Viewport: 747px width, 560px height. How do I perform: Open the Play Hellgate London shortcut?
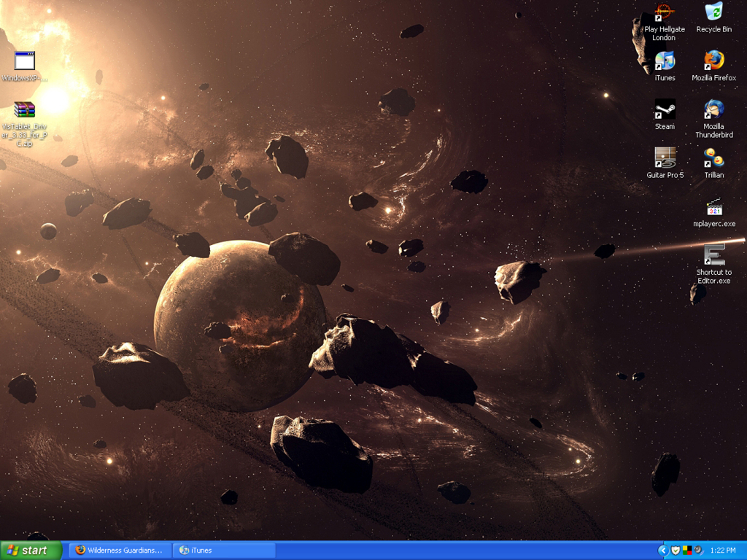[664, 23]
